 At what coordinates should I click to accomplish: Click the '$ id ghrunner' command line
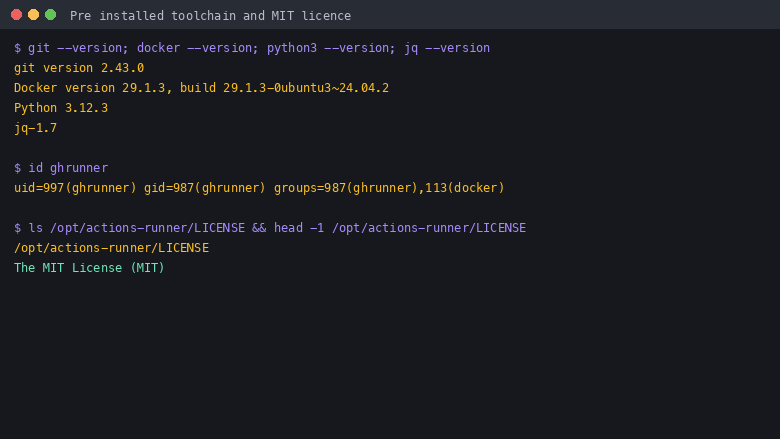(61, 168)
